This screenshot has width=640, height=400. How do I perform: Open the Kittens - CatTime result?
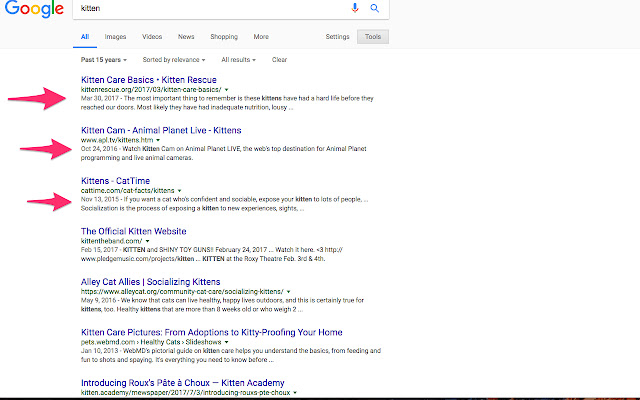[115, 181]
